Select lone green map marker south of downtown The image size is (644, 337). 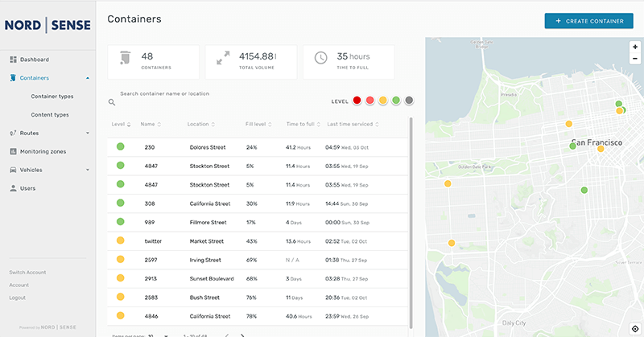point(584,190)
